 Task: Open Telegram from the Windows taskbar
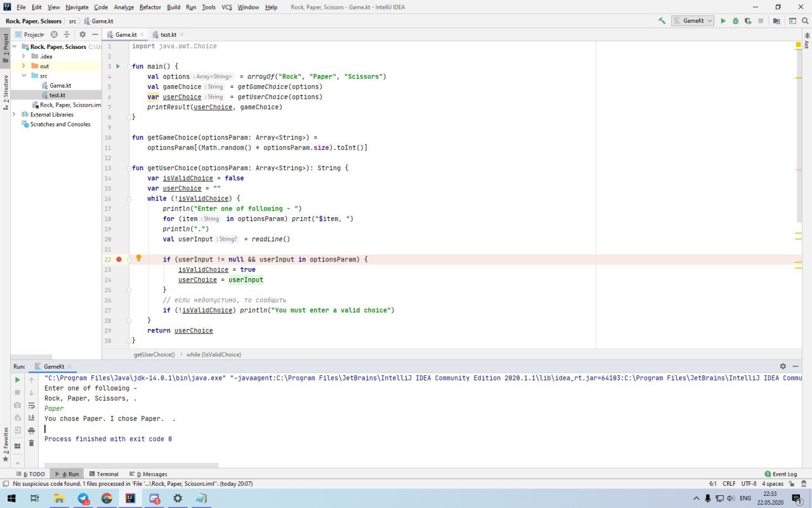83,498
